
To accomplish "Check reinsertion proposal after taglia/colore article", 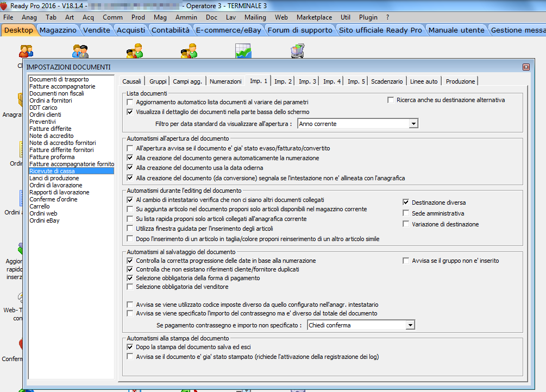I will pyautogui.click(x=130, y=239).
